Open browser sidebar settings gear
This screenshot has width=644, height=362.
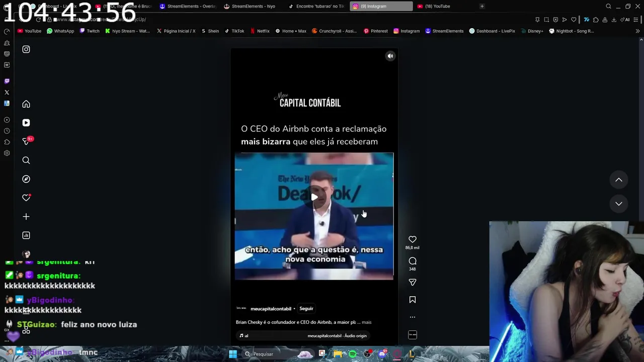[x=7, y=153]
